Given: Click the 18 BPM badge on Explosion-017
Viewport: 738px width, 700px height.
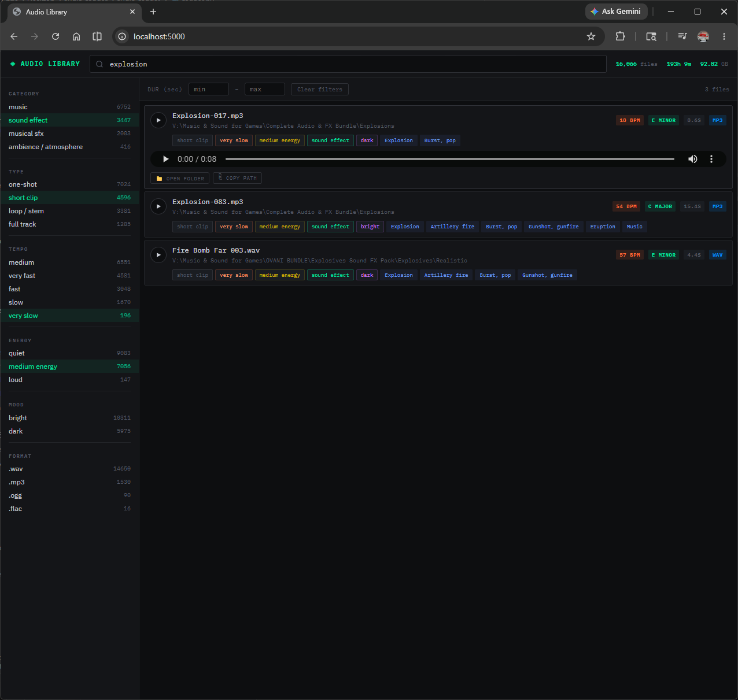Looking at the screenshot, I should tap(630, 120).
